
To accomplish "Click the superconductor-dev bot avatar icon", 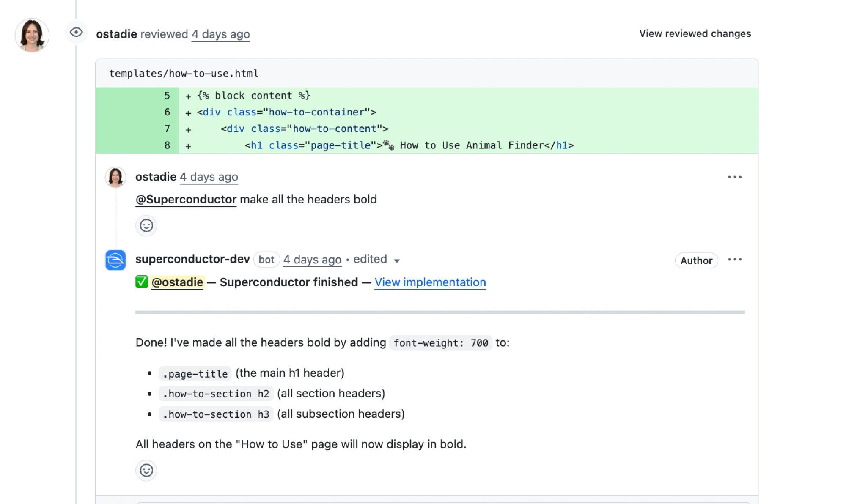I will [x=115, y=260].
